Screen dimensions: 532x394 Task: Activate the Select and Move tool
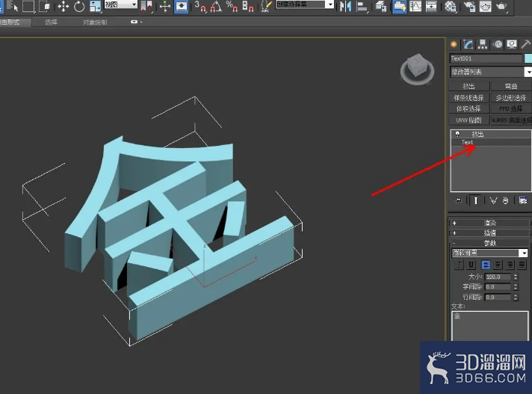pos(63,7)
